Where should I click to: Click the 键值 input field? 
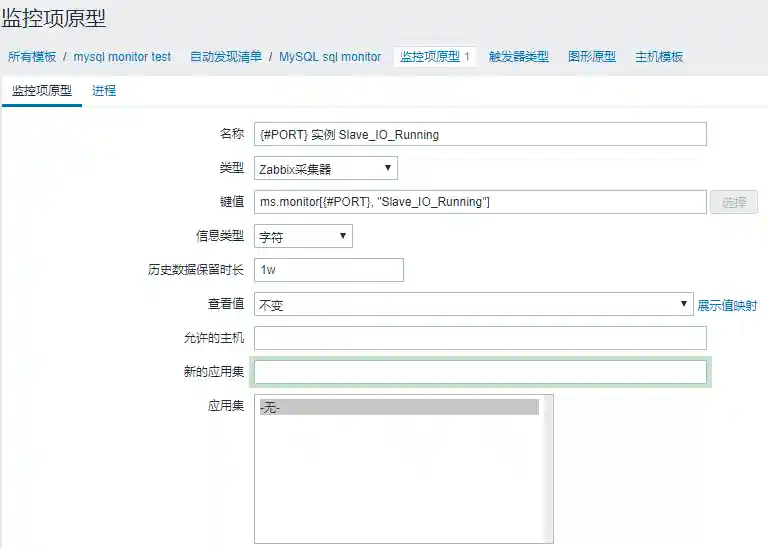click(x=480, y=202)
